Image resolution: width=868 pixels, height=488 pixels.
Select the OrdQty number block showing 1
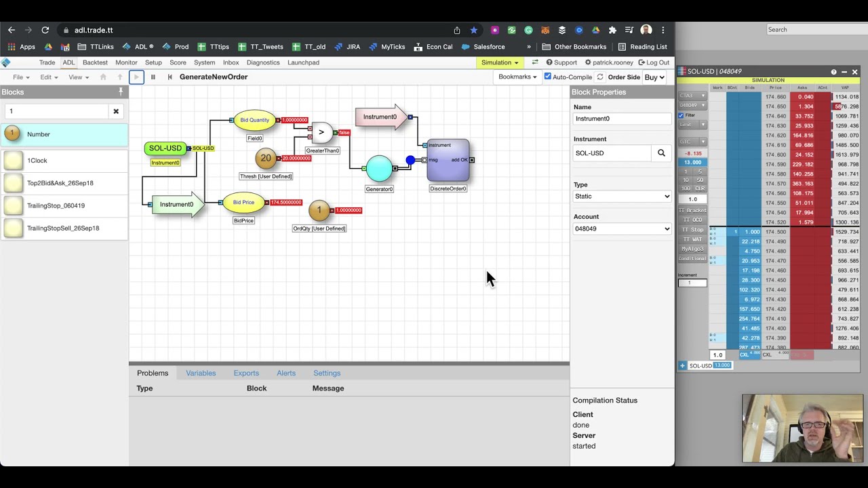coord(319,210)
